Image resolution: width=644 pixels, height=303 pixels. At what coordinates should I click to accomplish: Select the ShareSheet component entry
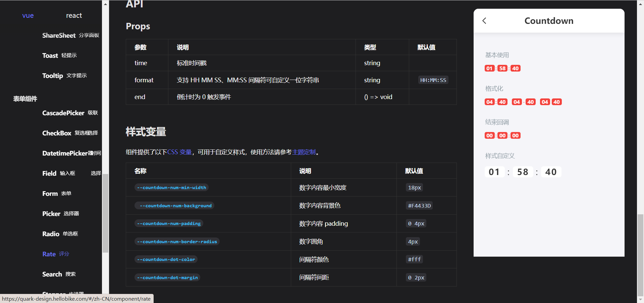click(59, 35)
